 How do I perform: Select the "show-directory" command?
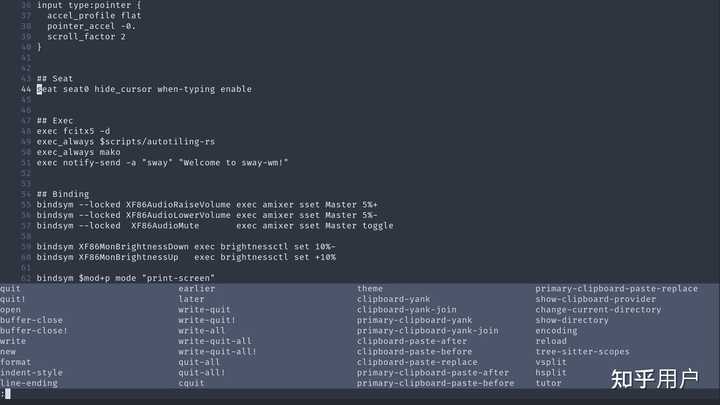tap(571, 320)
